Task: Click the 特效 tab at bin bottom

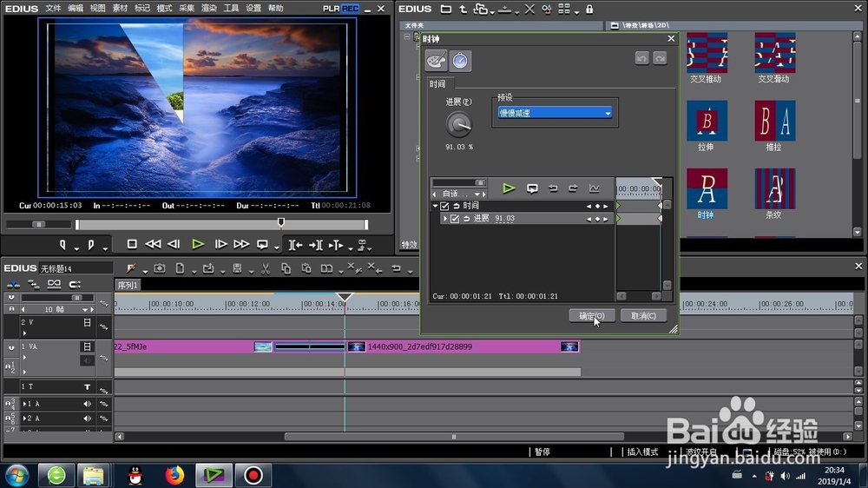Action: coord(409,244)
